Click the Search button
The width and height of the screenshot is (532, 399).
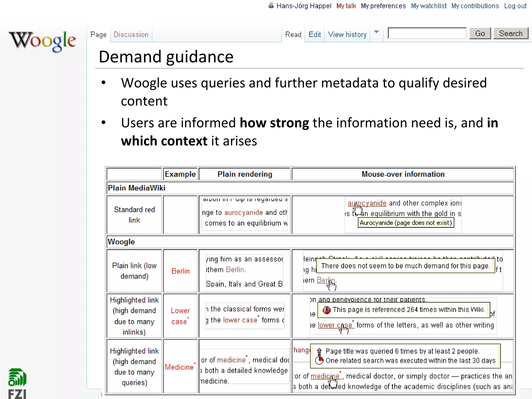pyautogui.click(x=511, y=34)
